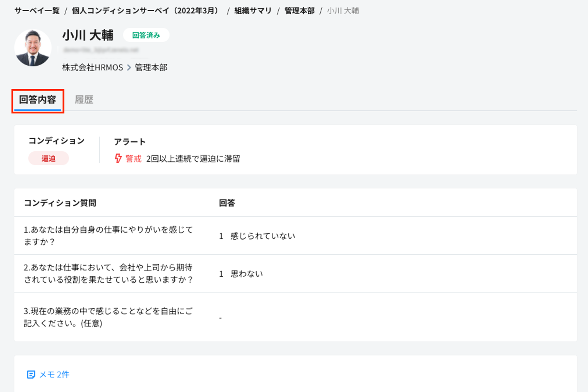Click the memo note icon
588x392 pixels.
coord(31,375)
